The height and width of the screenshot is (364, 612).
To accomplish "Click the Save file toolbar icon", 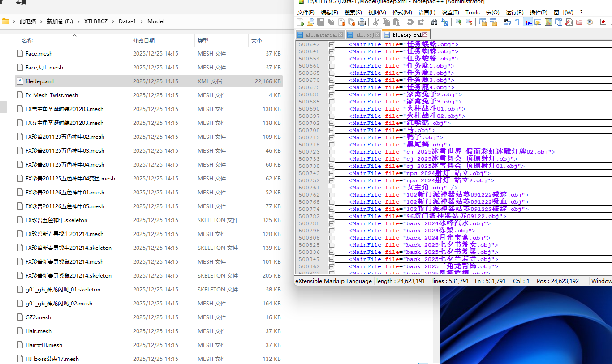I will click(x=321, y=22).
